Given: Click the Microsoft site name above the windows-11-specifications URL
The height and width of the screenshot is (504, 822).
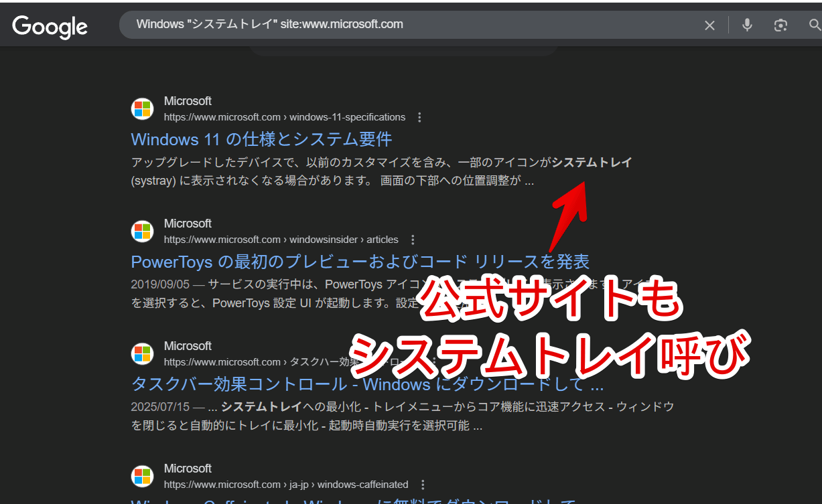Looking at the screenshot, I should point(188,101).
